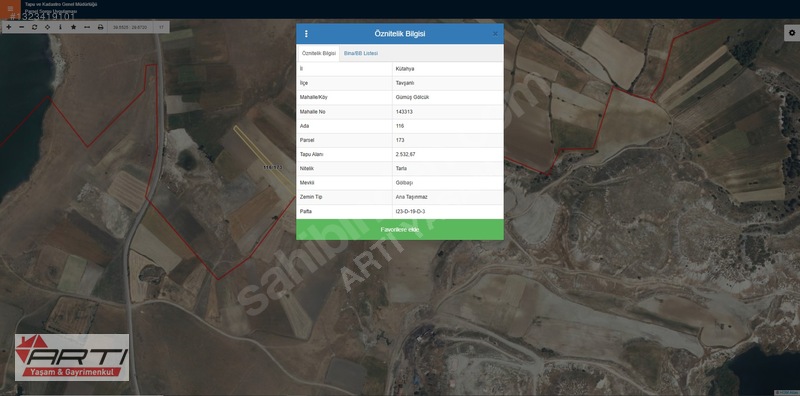The width and height of the screenshot is (800, 396).
Task: Select the info query tool icon
Action: pos(60,27)
